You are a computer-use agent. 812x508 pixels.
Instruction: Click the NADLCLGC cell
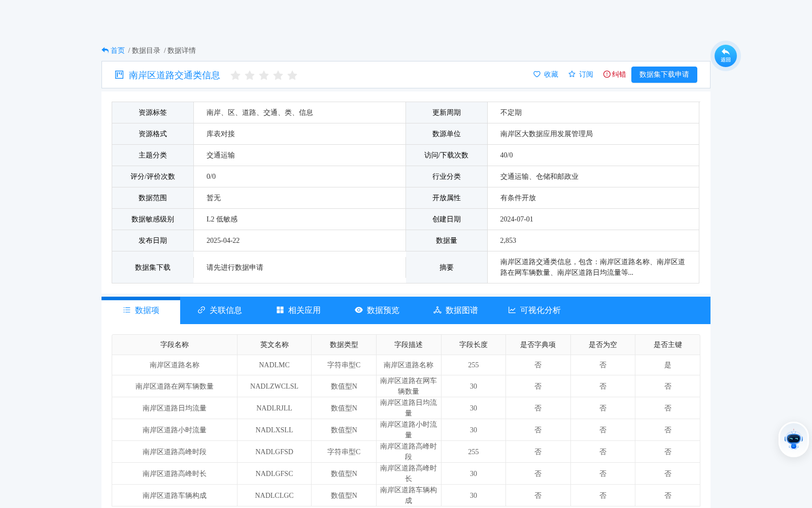[275, 496]
